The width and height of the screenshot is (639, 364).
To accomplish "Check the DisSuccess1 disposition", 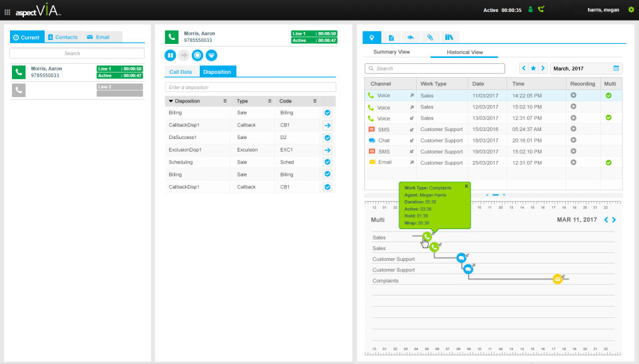I will (327, 138).
